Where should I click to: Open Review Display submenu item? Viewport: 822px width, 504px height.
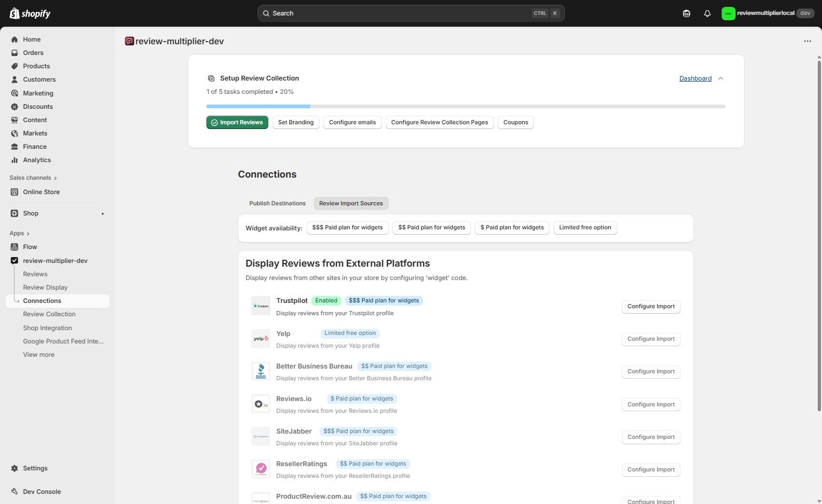click(x=45, y=287)
